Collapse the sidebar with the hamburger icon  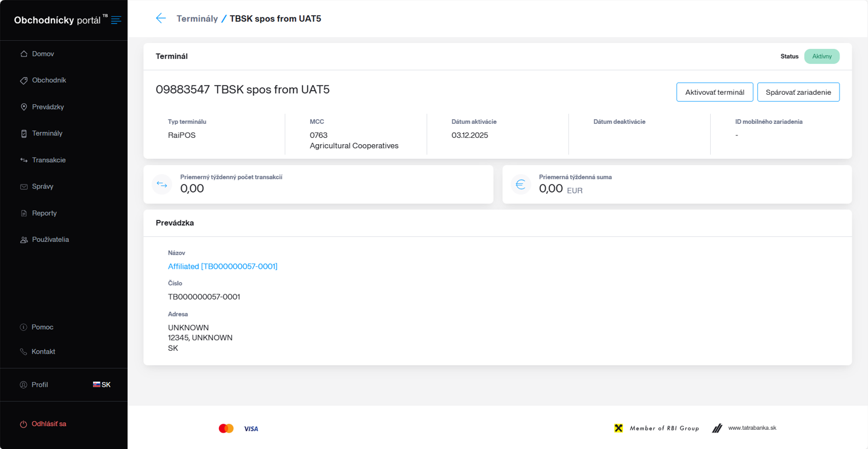coord(116,20)
